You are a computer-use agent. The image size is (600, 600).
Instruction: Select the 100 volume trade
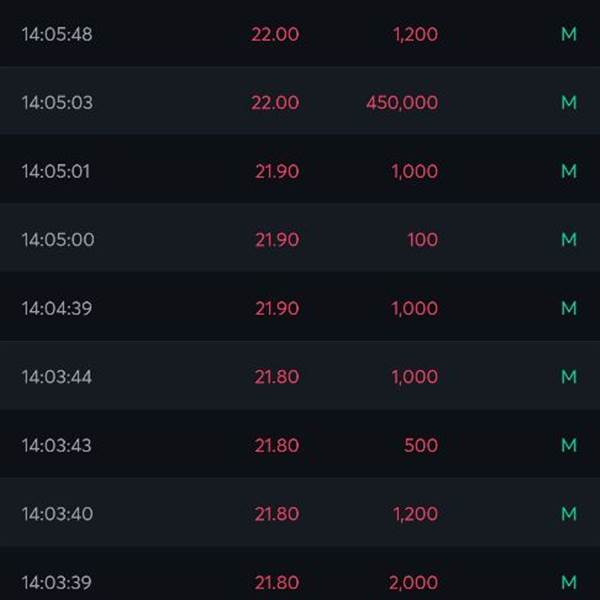tap(422, 240)
